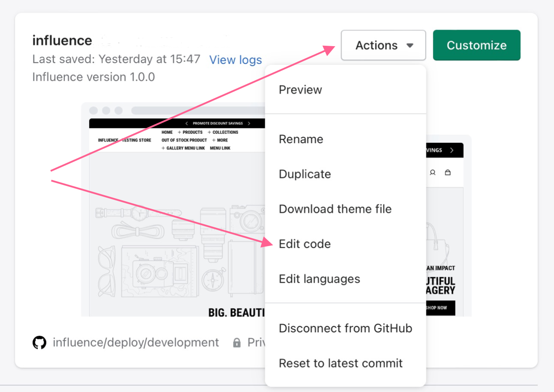Select Disconnect from GitHub
Viewport: 554px width, 392px height.
pos(345,328)
